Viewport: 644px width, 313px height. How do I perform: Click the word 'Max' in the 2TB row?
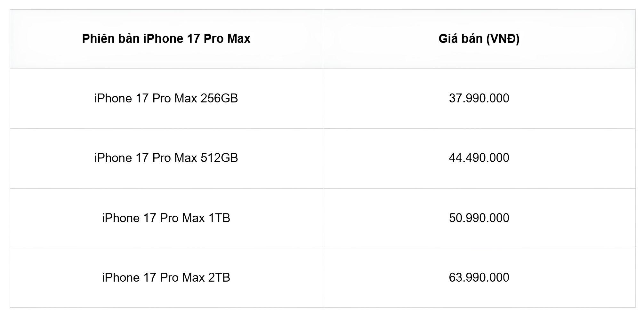pyautogui.click(x=193, y=277)
